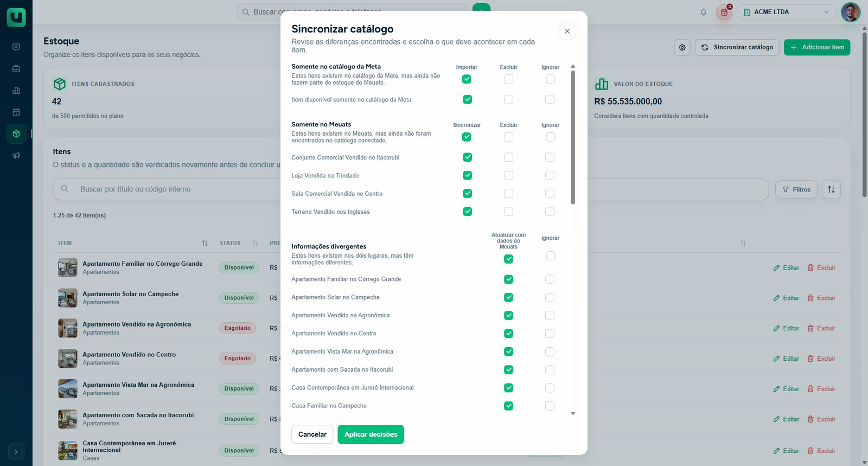Open the bar chart icon in the sidebar
The image size is (868, 466).
point(16,91)
